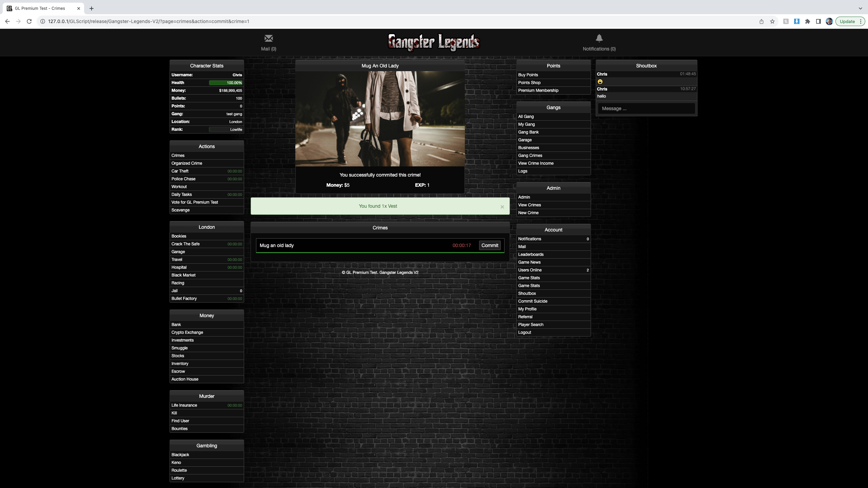The height and width of the screenshot is (488, 868).
Task: Click the Health progress bar
Action: pyautogui.click(x=225, y=83)
